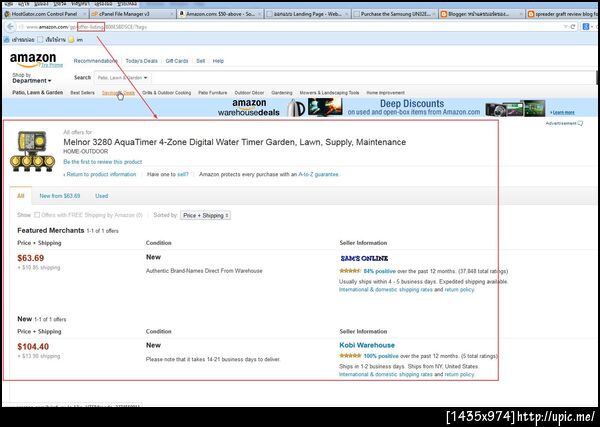Open the search category dropdown Patio, Lawn & Garden
Image resolution: width=600 pixels, height=427 pixels.
[122, 78]
